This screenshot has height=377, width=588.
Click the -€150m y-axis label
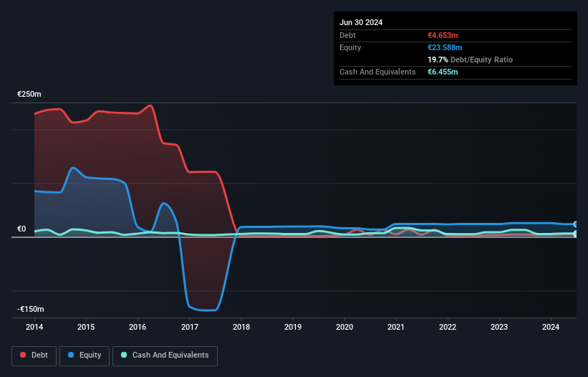click(x=31, y=309)
